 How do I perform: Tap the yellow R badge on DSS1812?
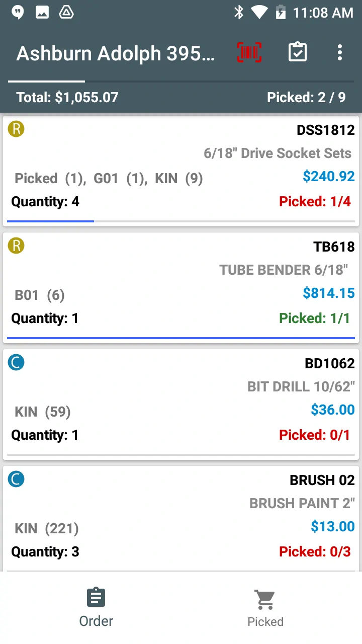(16, 129)
